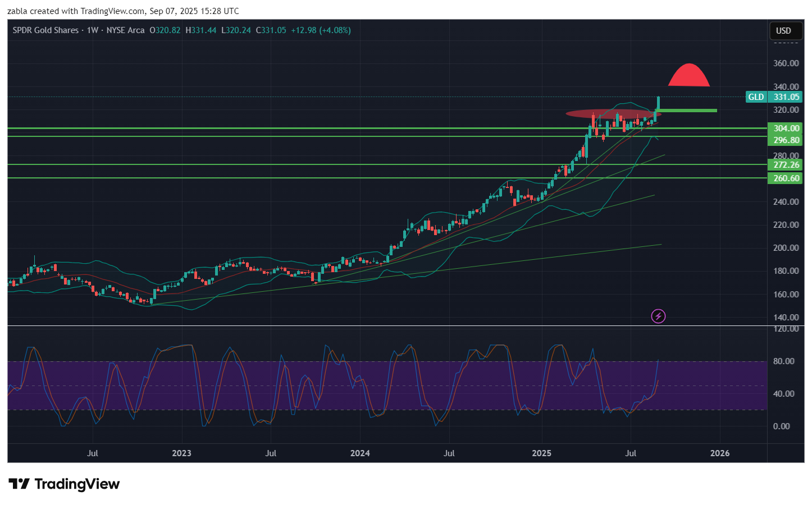Click the green GLD ticker tag
812x505 pixels.
tap(756, 97)
